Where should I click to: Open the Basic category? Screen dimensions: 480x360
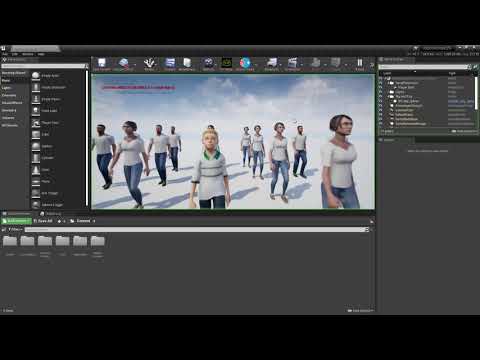pyautogui.click(x=15, y=80)
